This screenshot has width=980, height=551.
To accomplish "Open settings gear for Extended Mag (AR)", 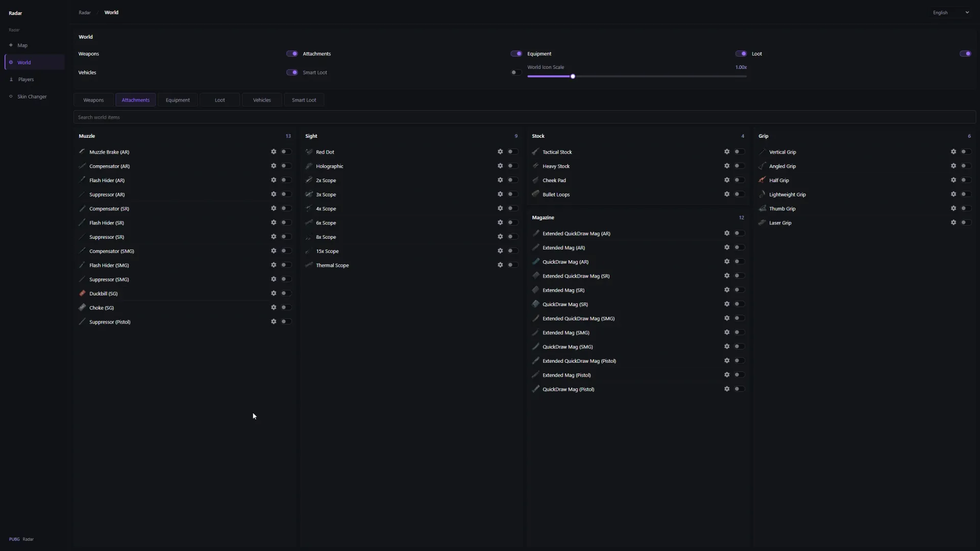I will point(727,247).
